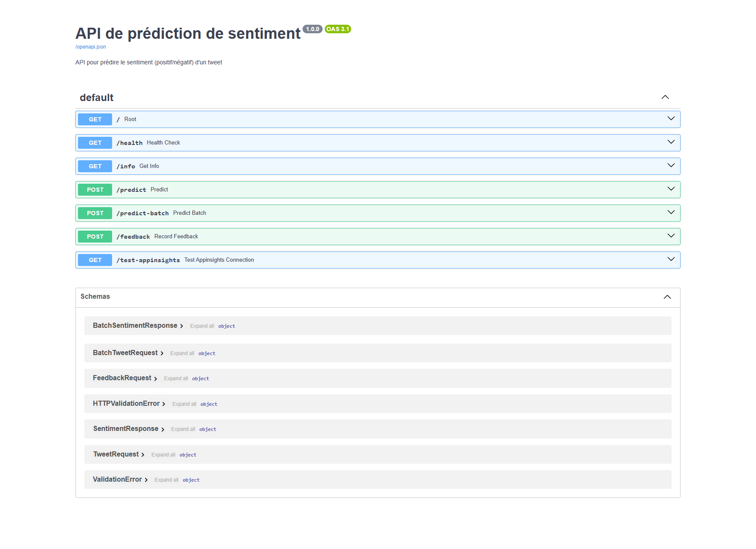Expand the /test-appinsights endpoint chevron
This screenshot has height=549, width=756.
(671, 259)
